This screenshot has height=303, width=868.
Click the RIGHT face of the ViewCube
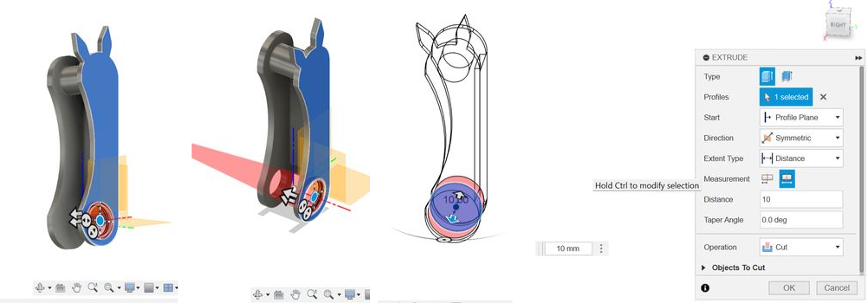coord(838,25)
